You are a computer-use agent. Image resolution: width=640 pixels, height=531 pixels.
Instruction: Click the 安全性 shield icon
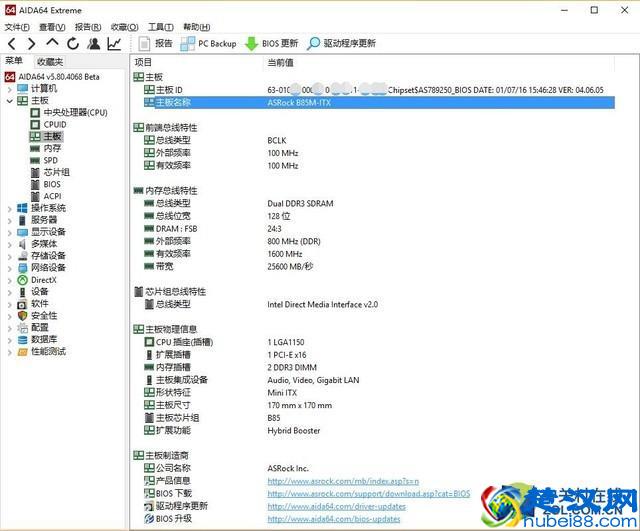pyautogui.click(x=22, y=315)
